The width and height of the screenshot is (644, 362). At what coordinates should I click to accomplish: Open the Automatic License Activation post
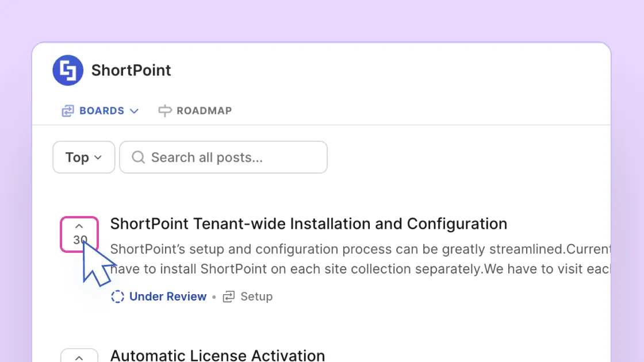(x=217, y=355)
